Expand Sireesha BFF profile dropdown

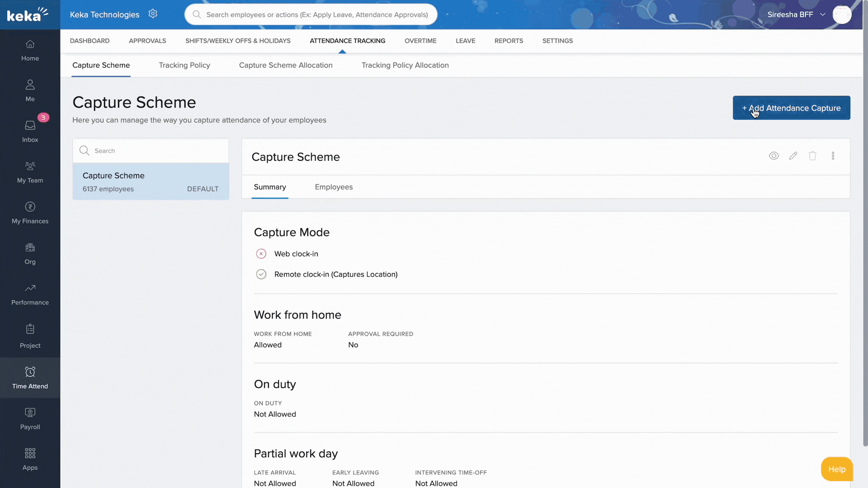coord(823,14)
